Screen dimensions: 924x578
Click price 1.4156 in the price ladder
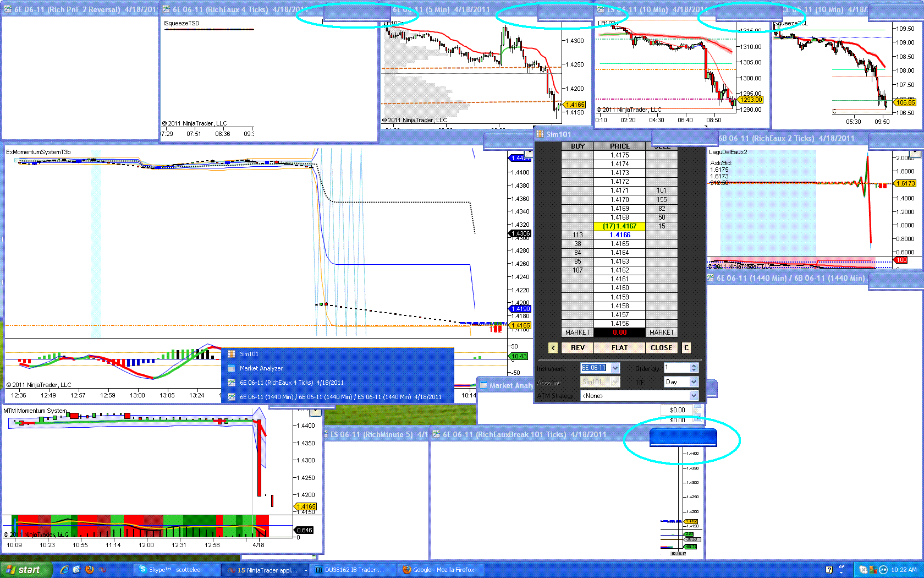coord(619,324)
